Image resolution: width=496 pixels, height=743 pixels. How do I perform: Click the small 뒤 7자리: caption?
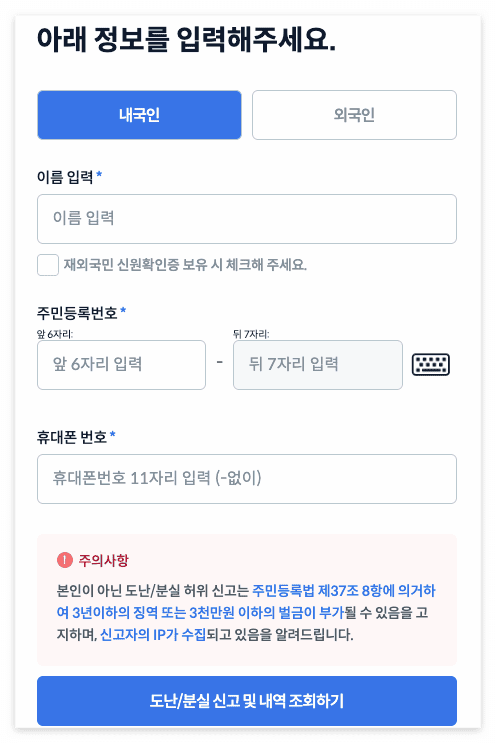[251, 334]
